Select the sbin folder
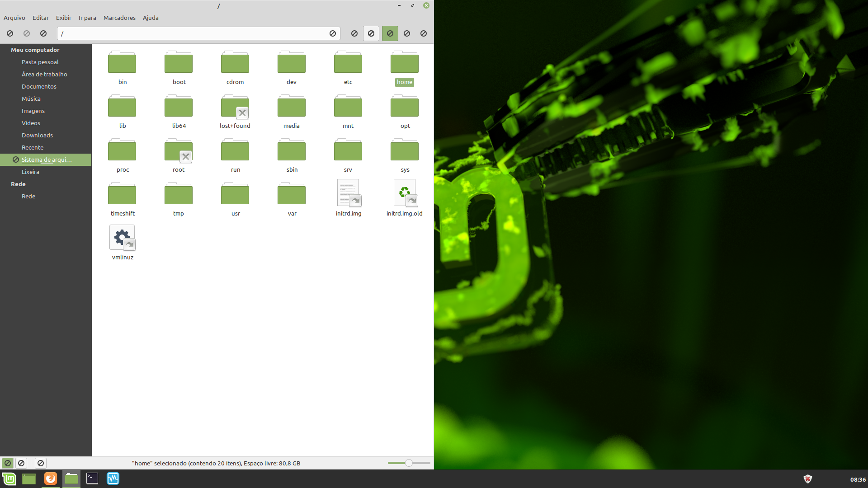 pos(292,155)
